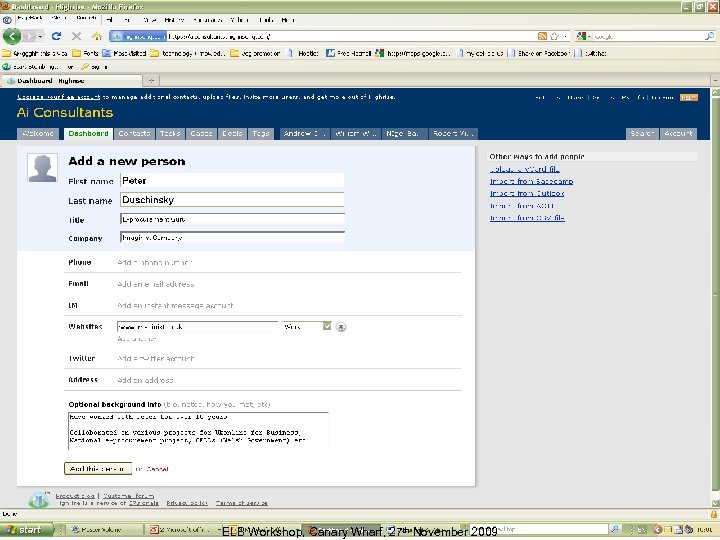The height and width of the screenshot is (540, 720).
Task: Click the browser Back arrow button
Action: (x=12, y=36)
